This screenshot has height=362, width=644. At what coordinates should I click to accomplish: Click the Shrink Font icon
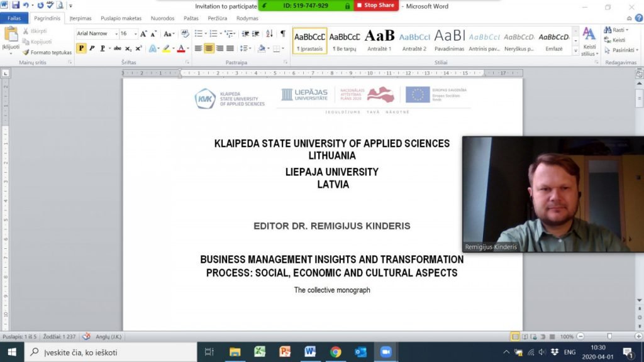[x=153, y=34]
